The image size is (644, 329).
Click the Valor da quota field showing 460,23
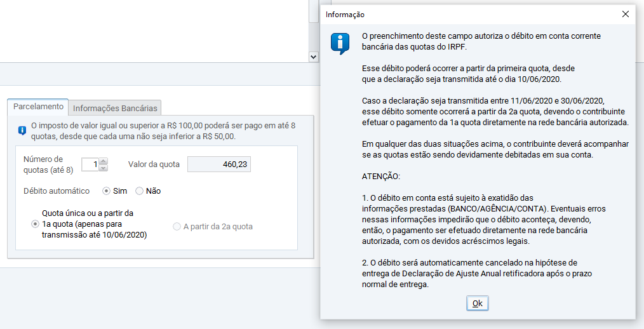[218, 164]
